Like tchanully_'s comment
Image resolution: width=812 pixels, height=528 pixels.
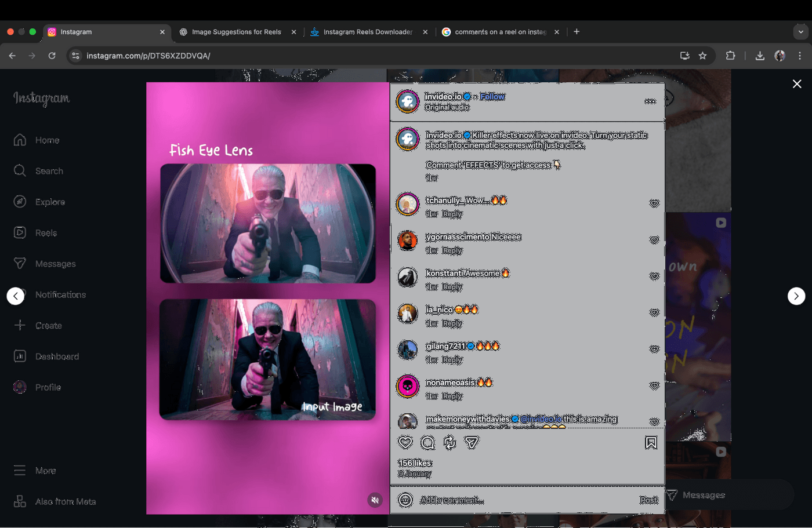654,204
